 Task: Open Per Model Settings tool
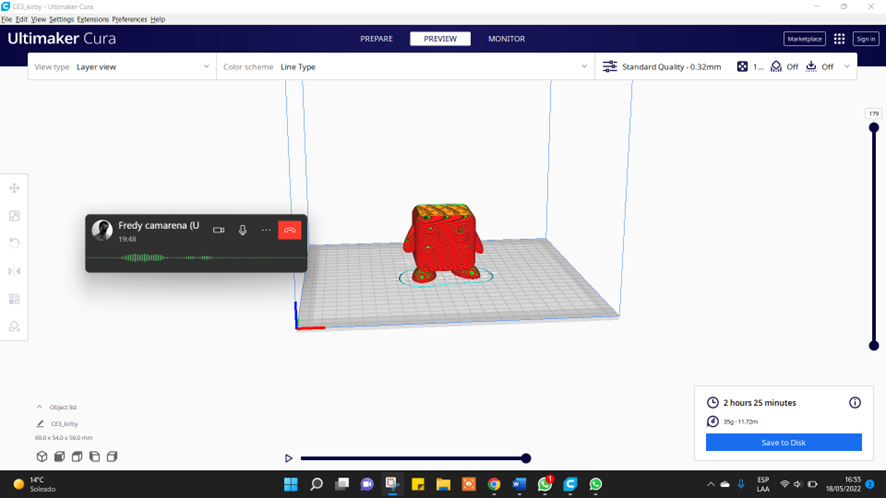click(x=14, y=299)
